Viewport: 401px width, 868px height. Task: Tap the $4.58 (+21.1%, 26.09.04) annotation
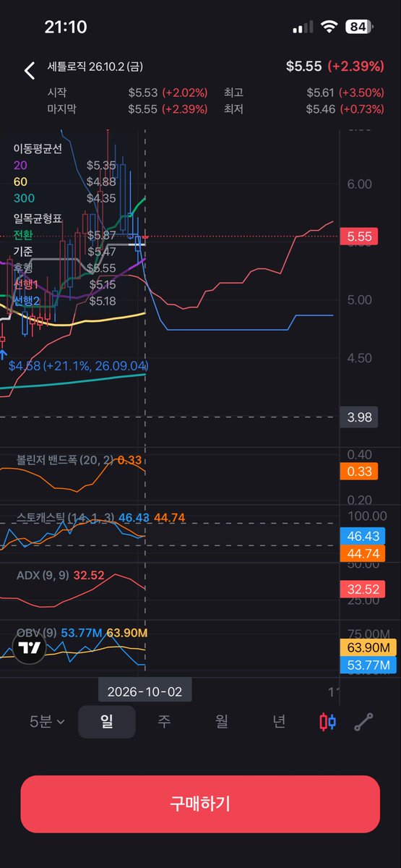[x=79, y=366]
